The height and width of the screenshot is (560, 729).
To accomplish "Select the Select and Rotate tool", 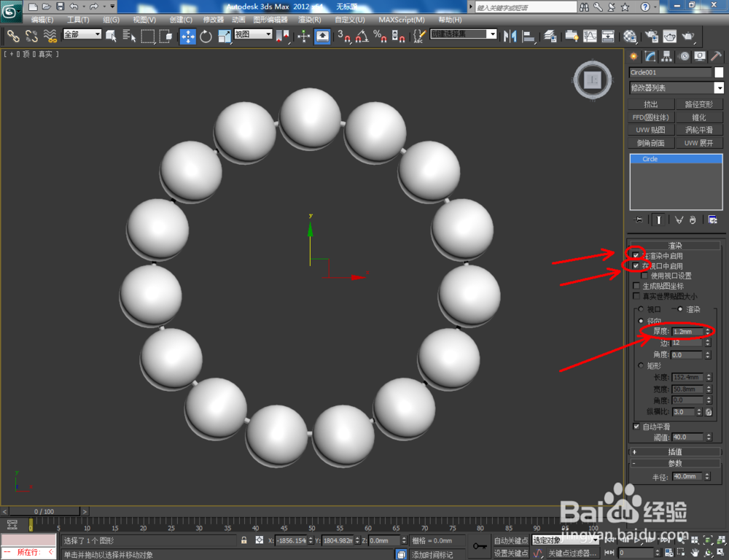I will click(x=205, y=36).
